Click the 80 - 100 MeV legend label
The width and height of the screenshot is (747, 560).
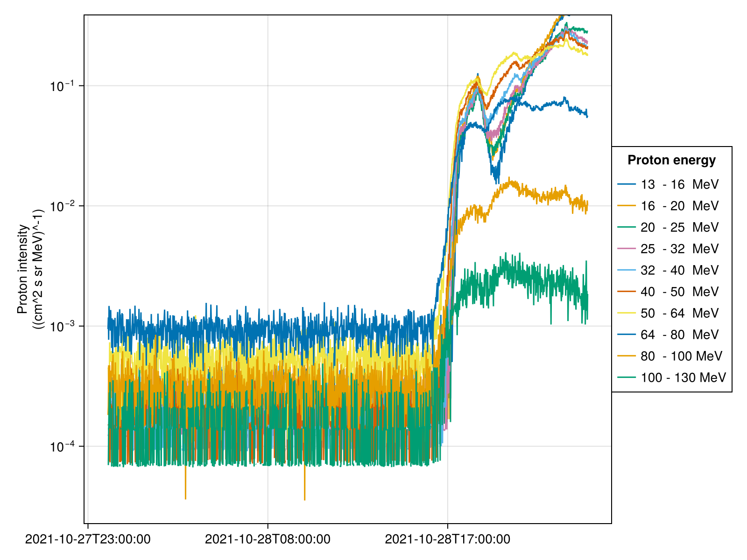681,356
